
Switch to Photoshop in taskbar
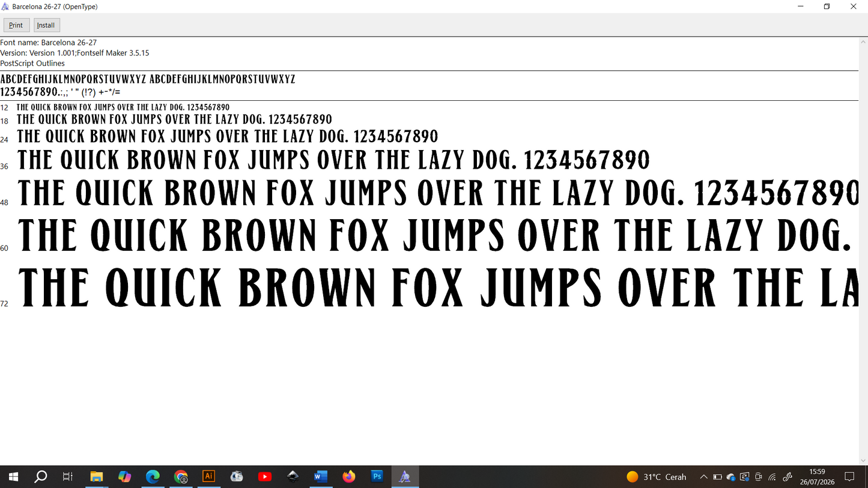377,477
